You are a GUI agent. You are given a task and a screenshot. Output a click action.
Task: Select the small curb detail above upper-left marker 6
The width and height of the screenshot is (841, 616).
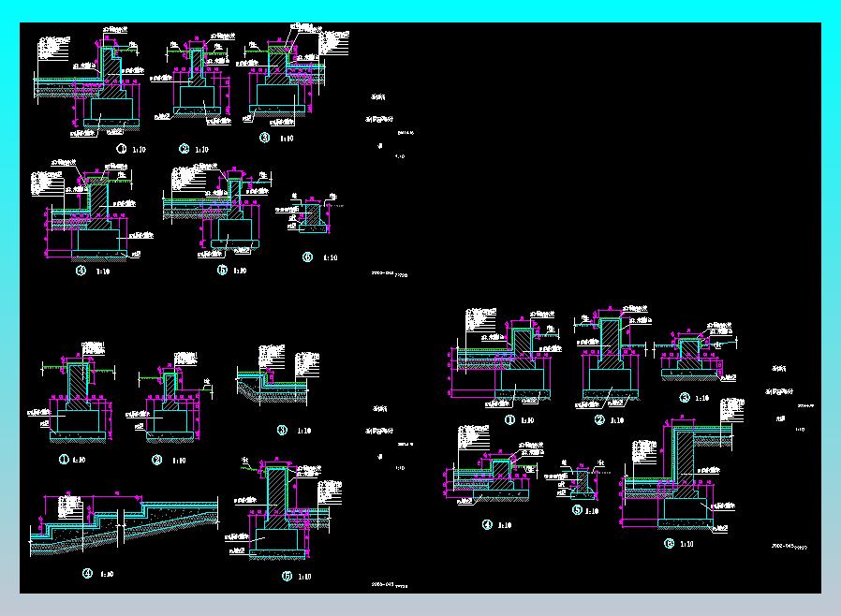tap(309, 213)
